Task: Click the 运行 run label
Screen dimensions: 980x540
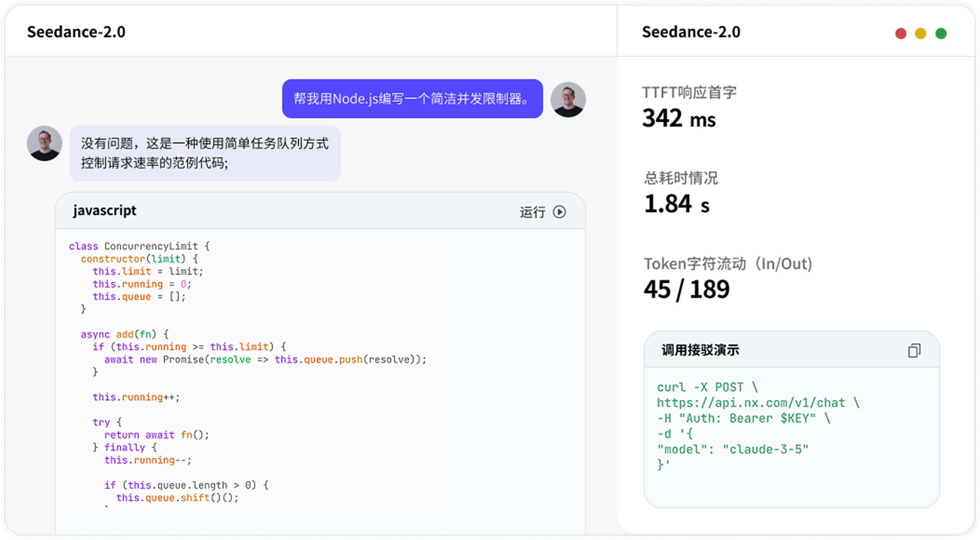Action: point(532,212)
